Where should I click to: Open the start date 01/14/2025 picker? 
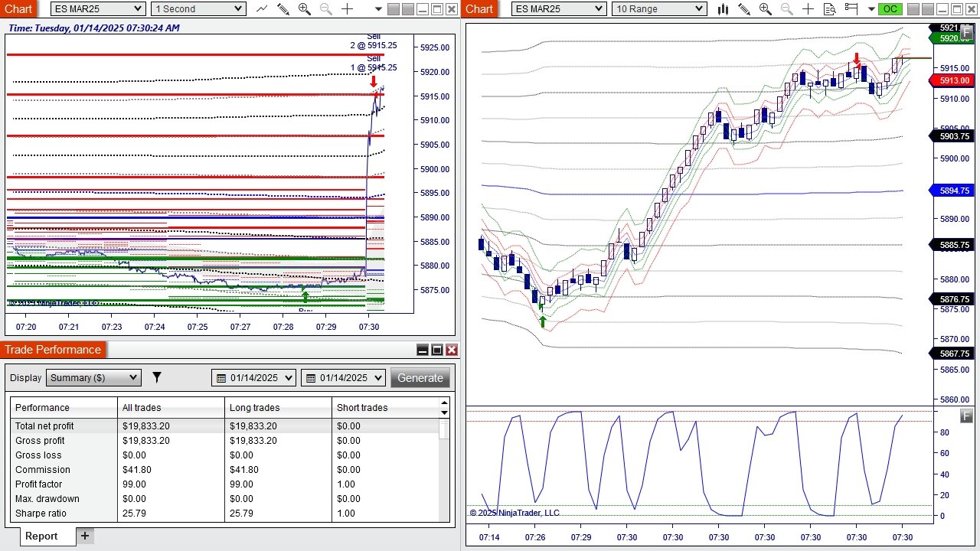click(253, 377)
